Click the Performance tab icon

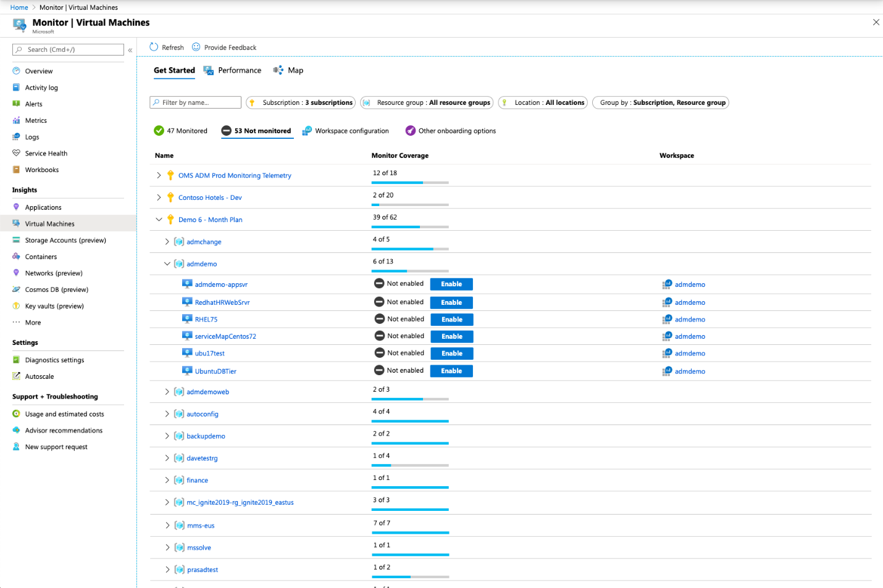tap(209, 70)
